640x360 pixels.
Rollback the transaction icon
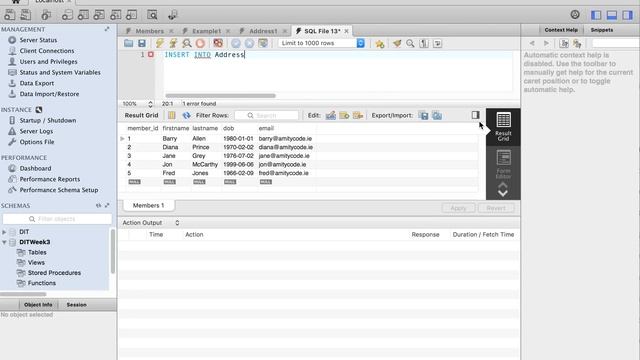(x=249, y=43)
